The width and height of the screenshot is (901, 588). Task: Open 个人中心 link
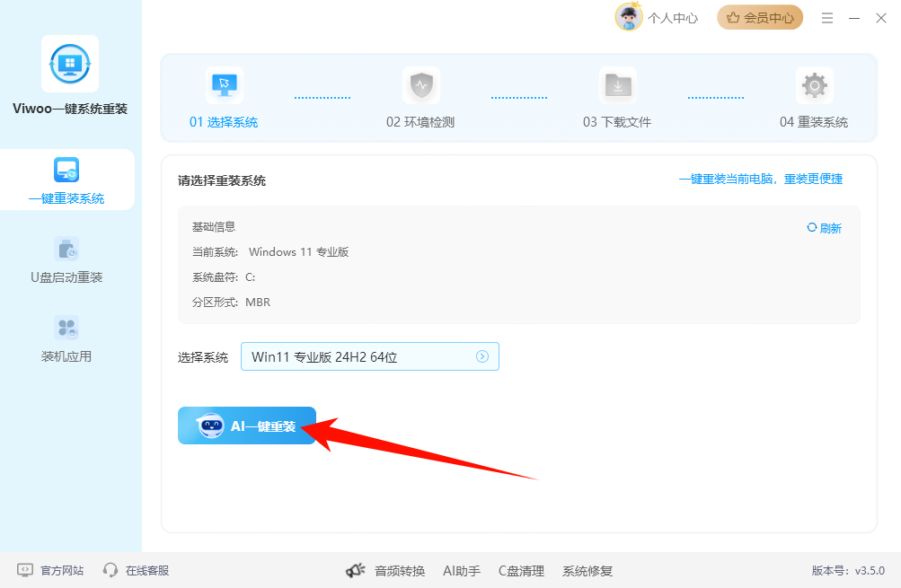673,18
